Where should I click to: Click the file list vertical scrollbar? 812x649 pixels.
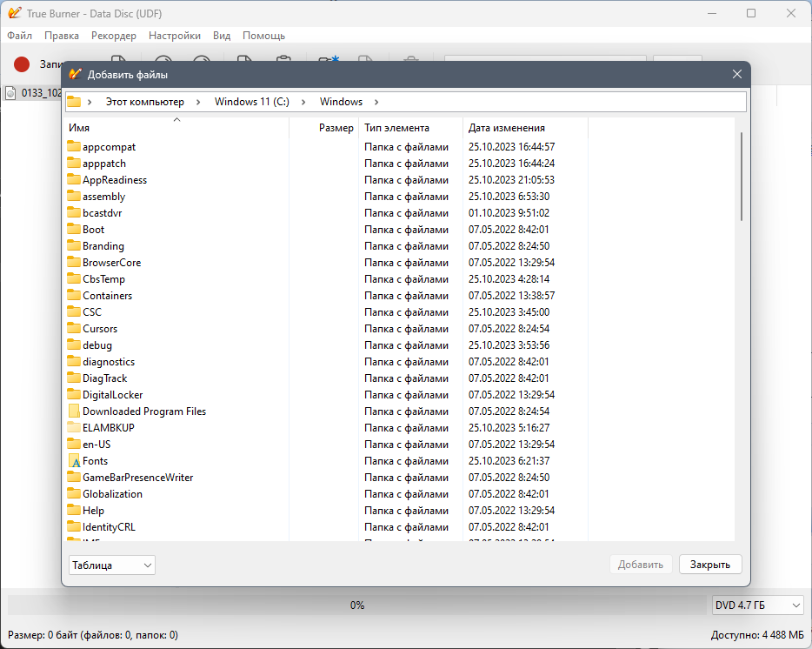[741, 177]
